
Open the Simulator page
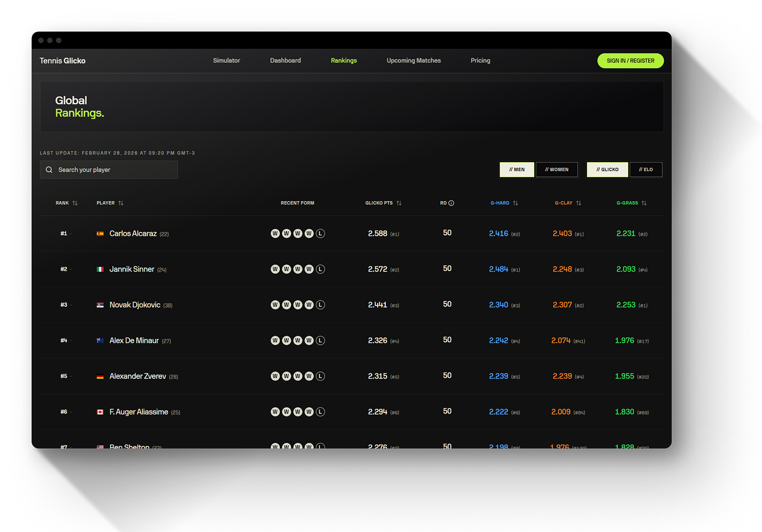pos(227,60)
